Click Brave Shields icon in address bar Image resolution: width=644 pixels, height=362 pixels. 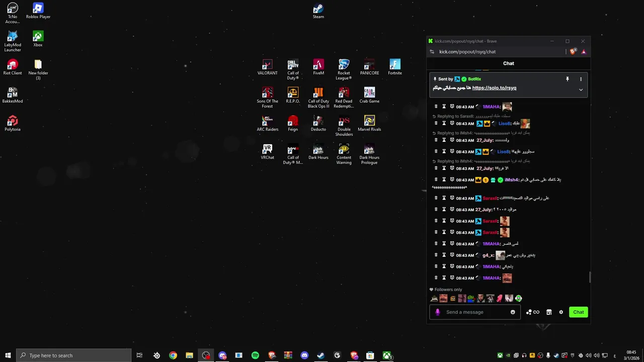tap(573, 51)
